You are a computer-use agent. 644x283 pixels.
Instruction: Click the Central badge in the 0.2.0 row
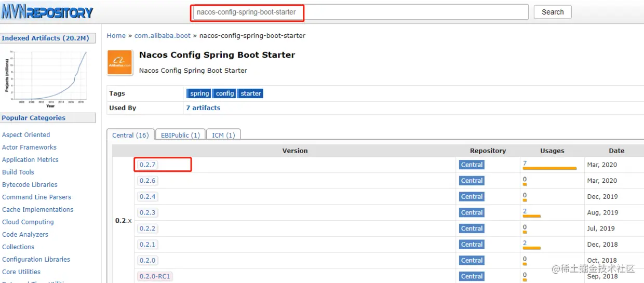(x=472, y=260)
